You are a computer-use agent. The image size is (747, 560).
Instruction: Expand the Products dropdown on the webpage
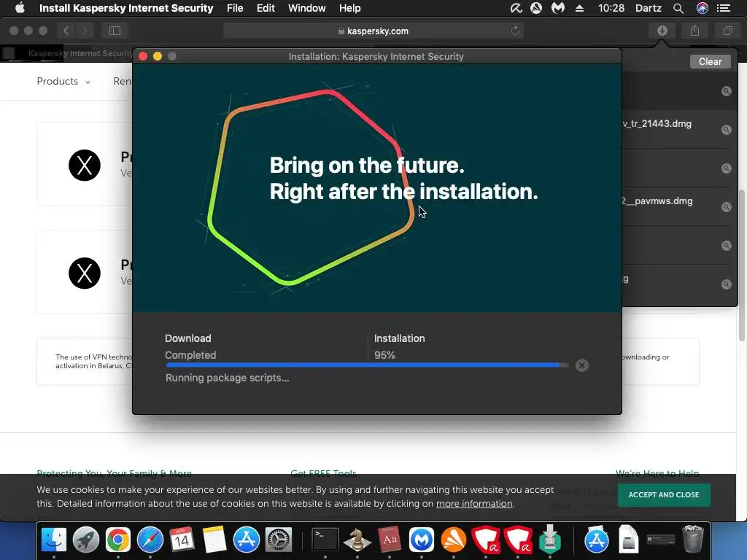click(x=63, y=82)
